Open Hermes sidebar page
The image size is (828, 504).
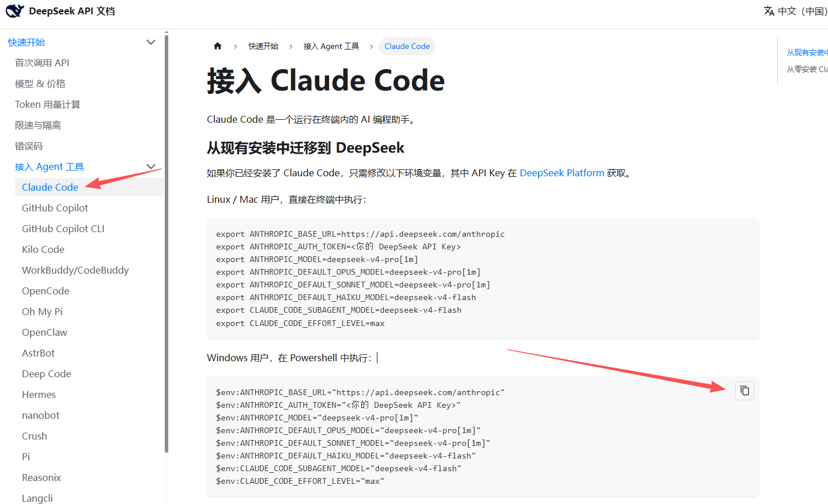(x=39, y=395)
